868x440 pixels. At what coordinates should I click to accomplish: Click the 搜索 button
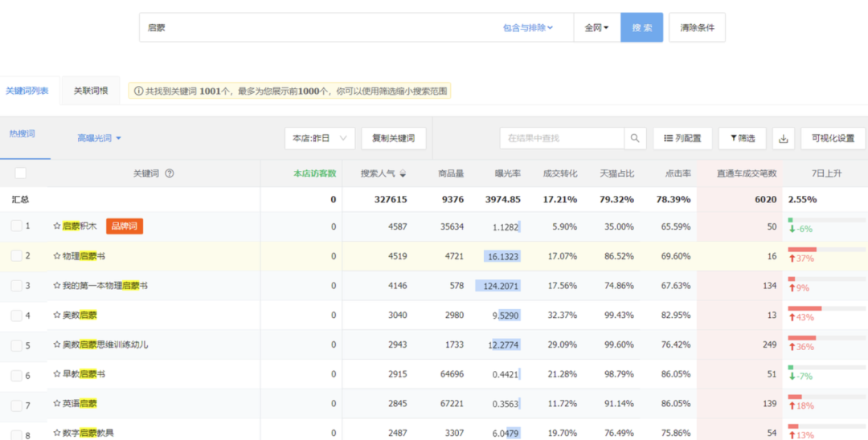(641, 27)
